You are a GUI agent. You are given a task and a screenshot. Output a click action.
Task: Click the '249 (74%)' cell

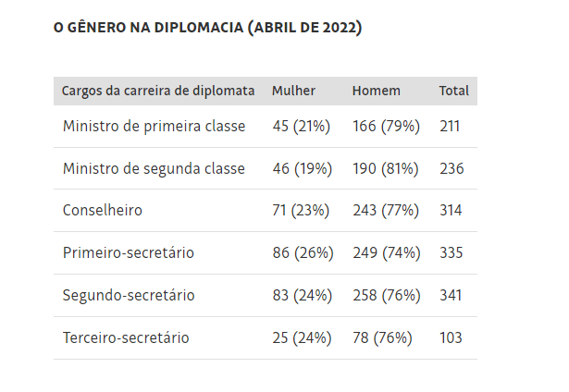(388, 252)
